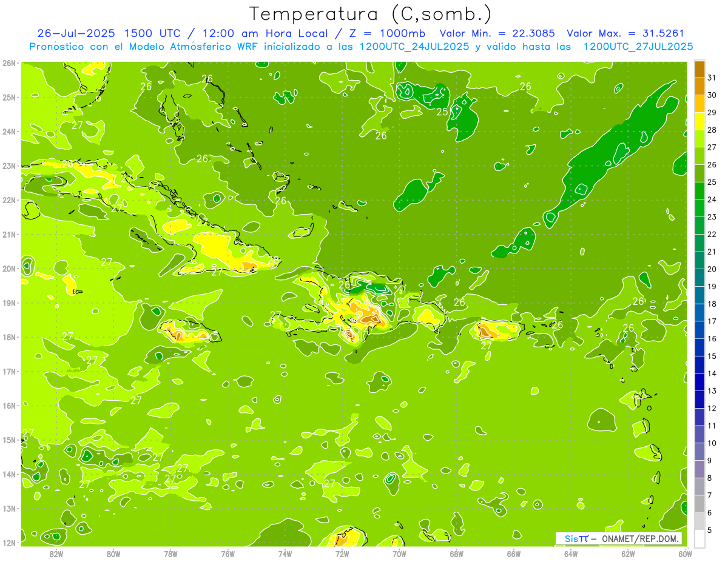
Task: Click the 78W longitude axis label
Action: click(170, 554)
